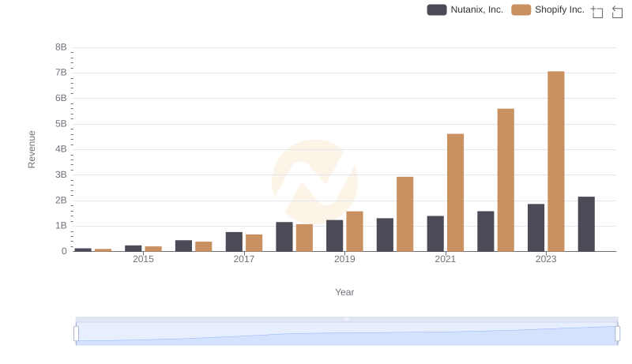Click the 2015 x-axis label
The width and height of the screenshot is (632, 364).
(x=143, y=259)
